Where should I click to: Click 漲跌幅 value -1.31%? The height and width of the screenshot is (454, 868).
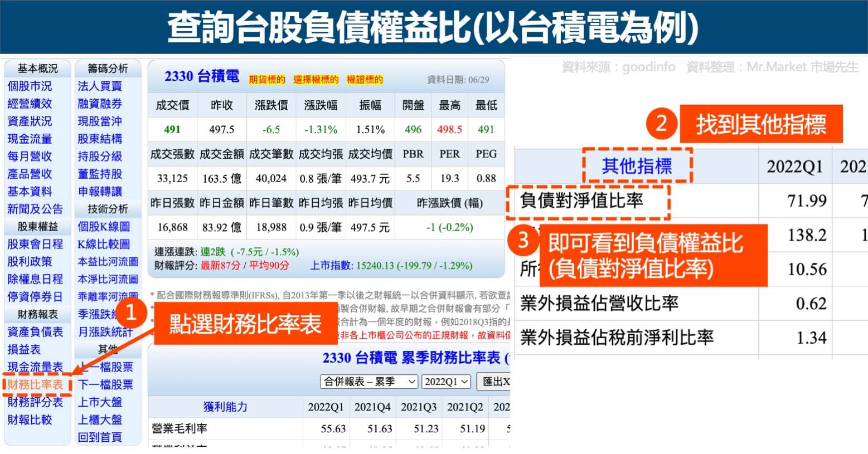point(321,129)
